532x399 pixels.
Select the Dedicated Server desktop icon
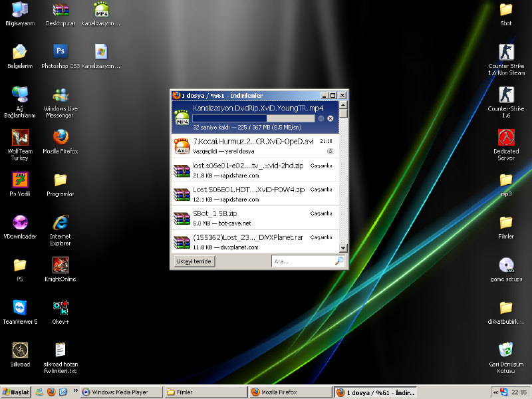click(x=506, y=144)
